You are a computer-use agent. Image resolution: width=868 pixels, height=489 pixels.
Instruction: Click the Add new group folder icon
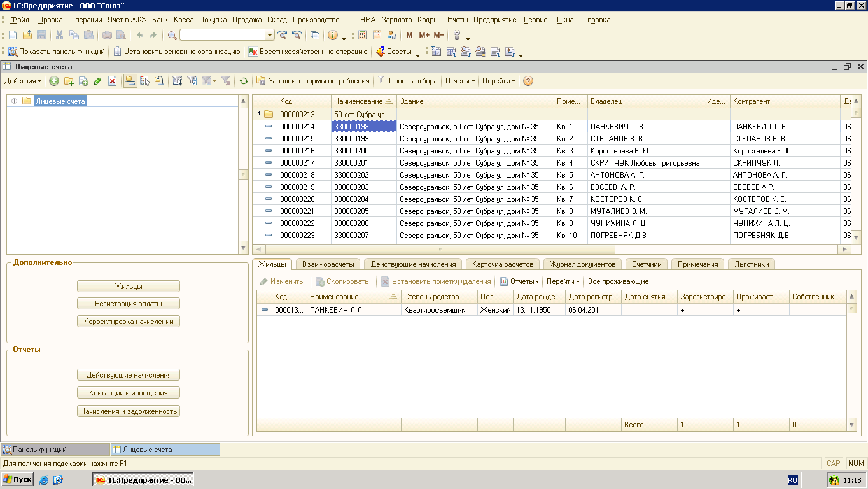tap(69, 81)
